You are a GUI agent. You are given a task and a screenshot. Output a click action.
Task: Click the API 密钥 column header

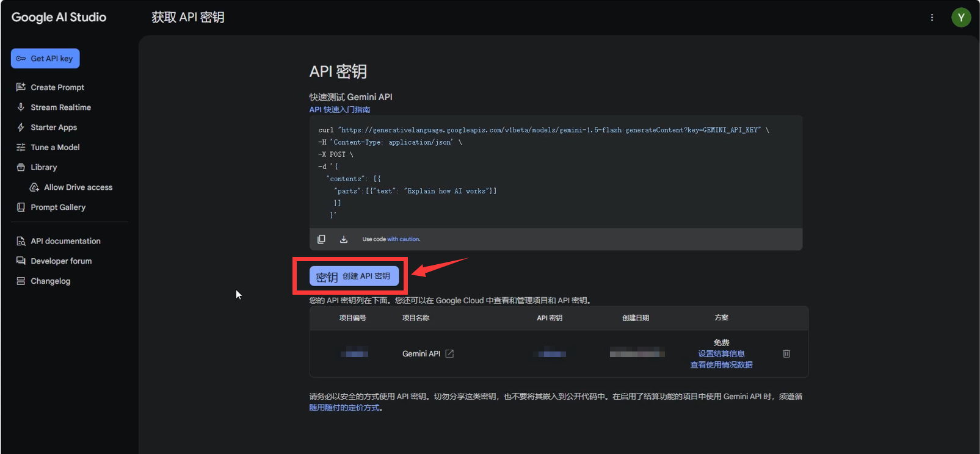550,318
